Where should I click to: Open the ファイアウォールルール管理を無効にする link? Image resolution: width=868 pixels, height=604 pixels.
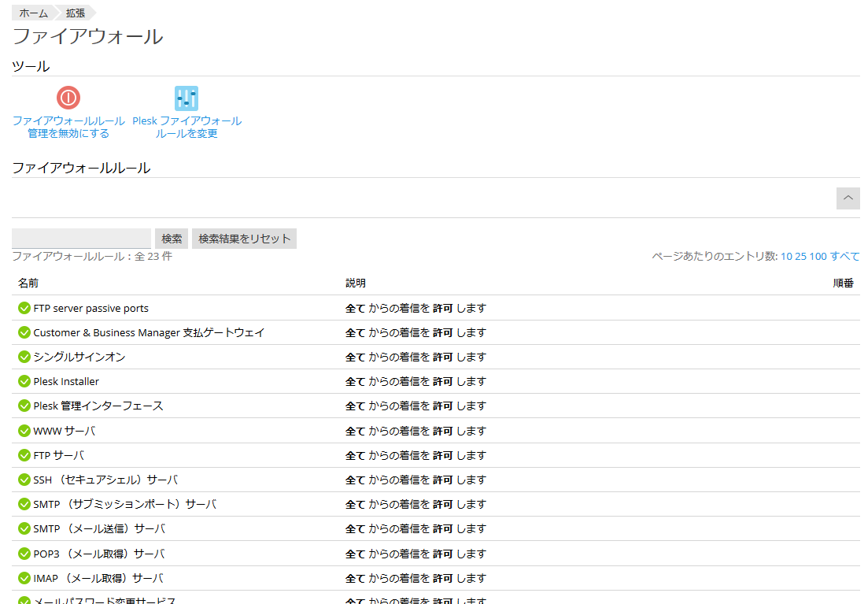coord(68,128)
